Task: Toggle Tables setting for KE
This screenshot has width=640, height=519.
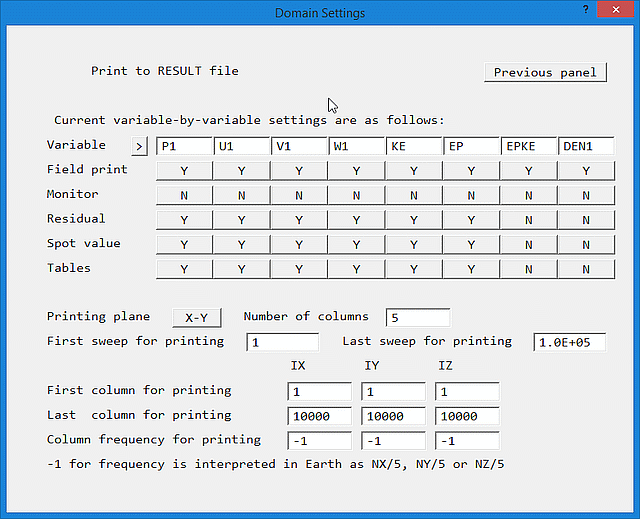Action: 413,268
